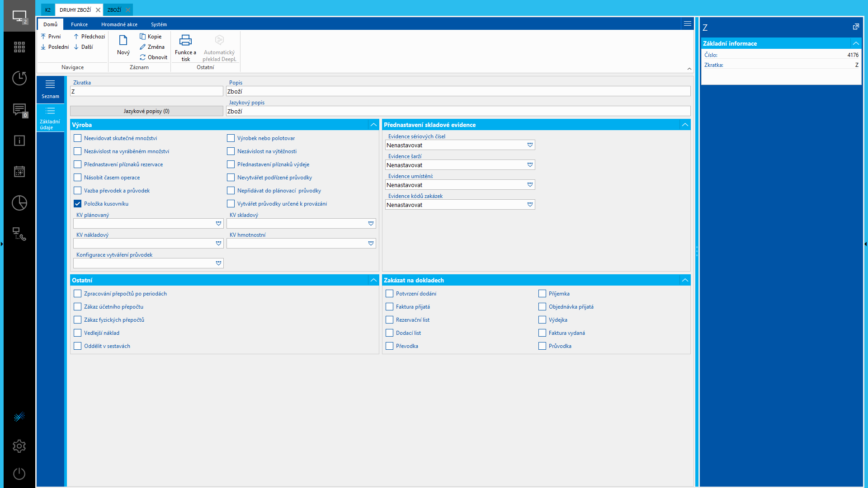
Task: Open calendar icon in left sidebar
Action: coord(19,172)
